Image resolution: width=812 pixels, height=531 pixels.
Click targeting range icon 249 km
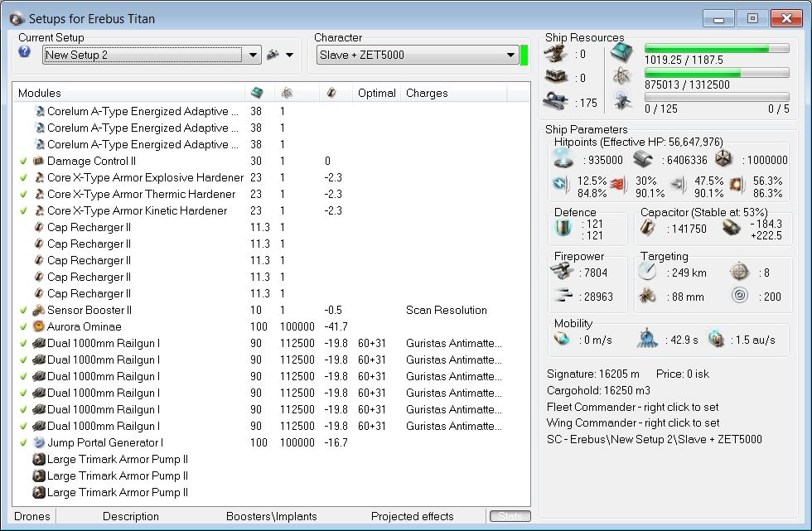[647, 271]
